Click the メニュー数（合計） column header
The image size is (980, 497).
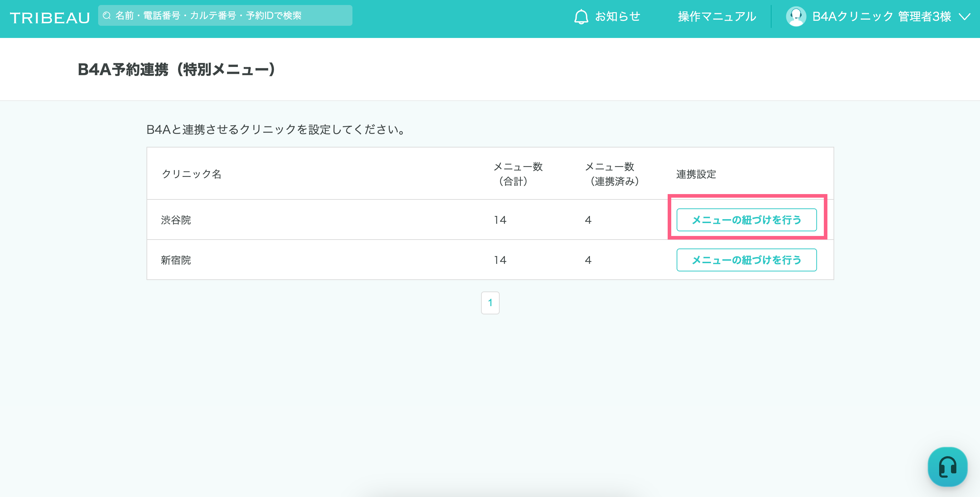(x=517, y=174)
